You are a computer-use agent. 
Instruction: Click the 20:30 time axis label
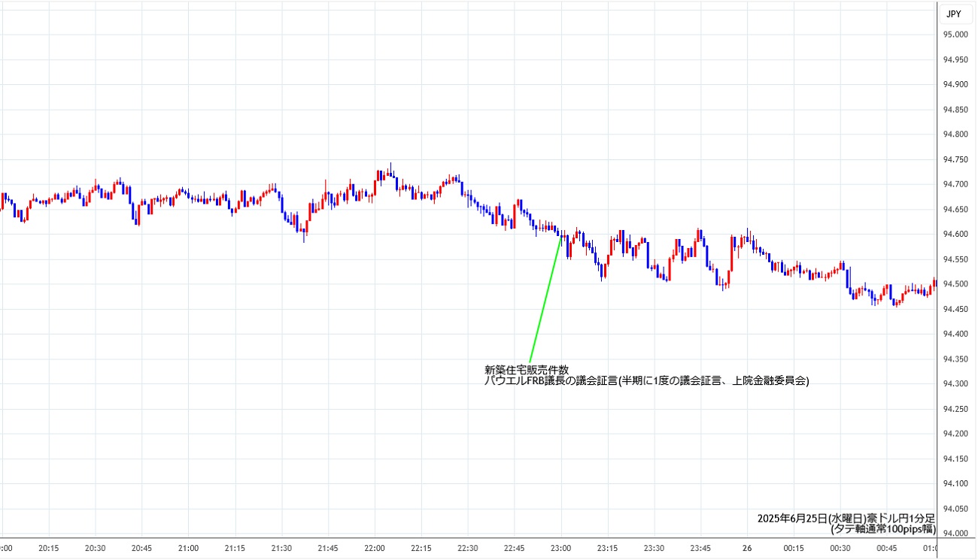coord(95,548)
